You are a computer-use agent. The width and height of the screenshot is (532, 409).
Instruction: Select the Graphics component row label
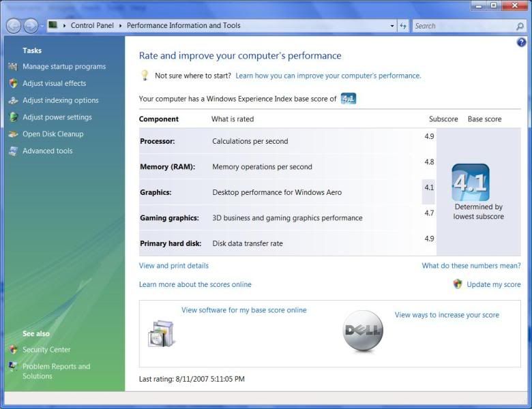pos(156,193)
